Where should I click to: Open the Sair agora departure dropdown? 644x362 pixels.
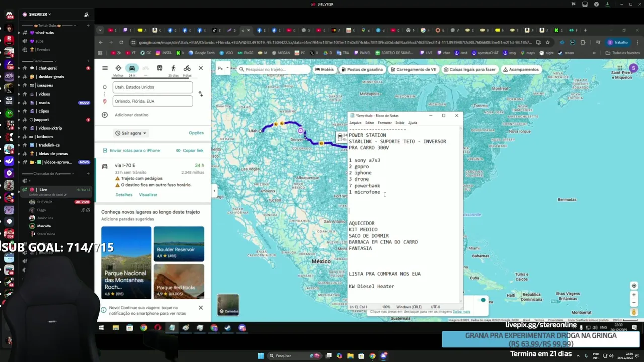(130, 133)
